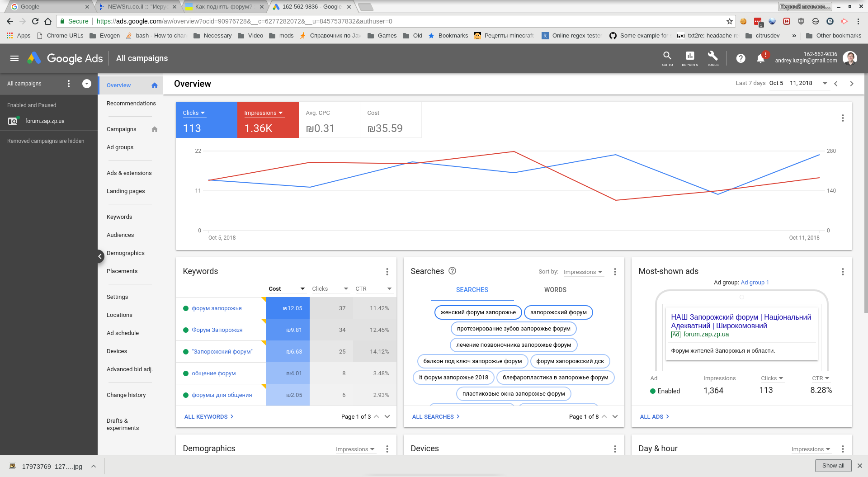Open the Reports icon
This screenshot has height=477, width=868.
690,57
